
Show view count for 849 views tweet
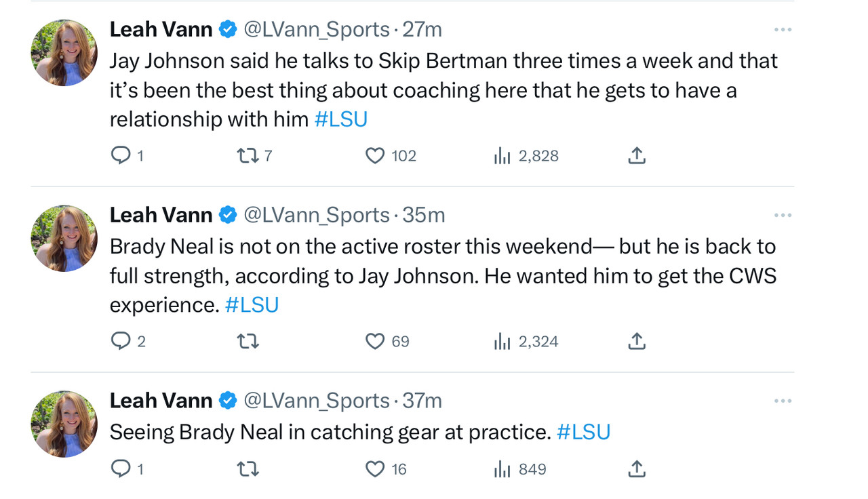click(x=502, y=469)
